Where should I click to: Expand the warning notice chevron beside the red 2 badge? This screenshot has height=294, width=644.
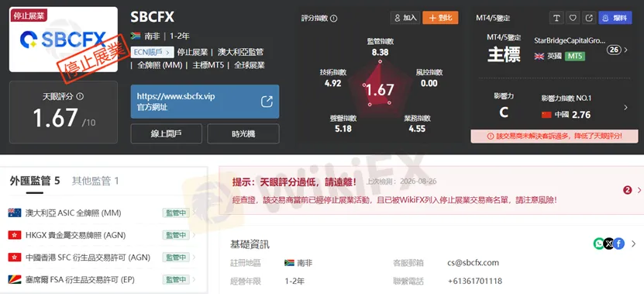point(639,190)
